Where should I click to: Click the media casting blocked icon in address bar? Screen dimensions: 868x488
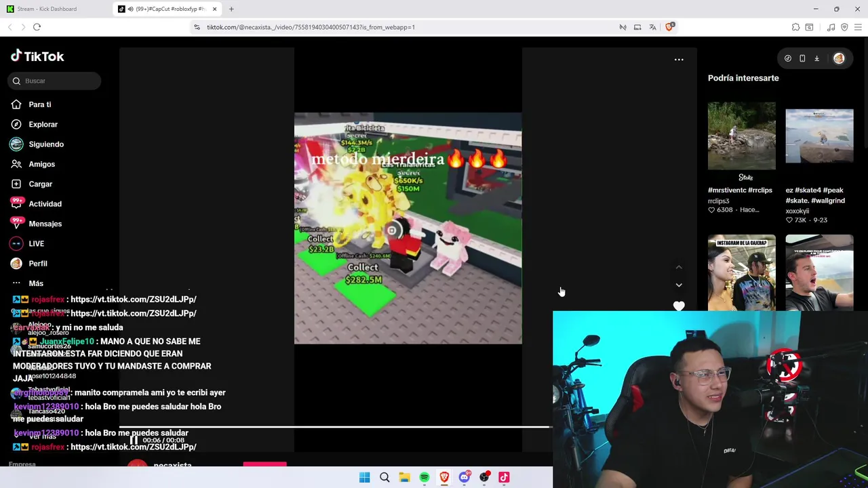click(x=623, y=27)
